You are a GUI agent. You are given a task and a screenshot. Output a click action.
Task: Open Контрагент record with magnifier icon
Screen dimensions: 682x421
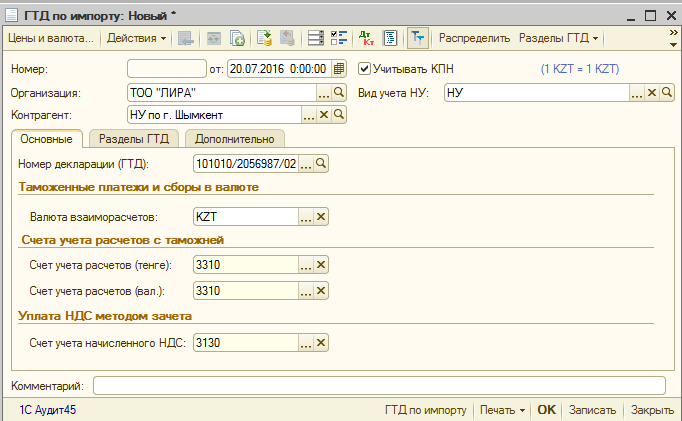click(338, 115)
